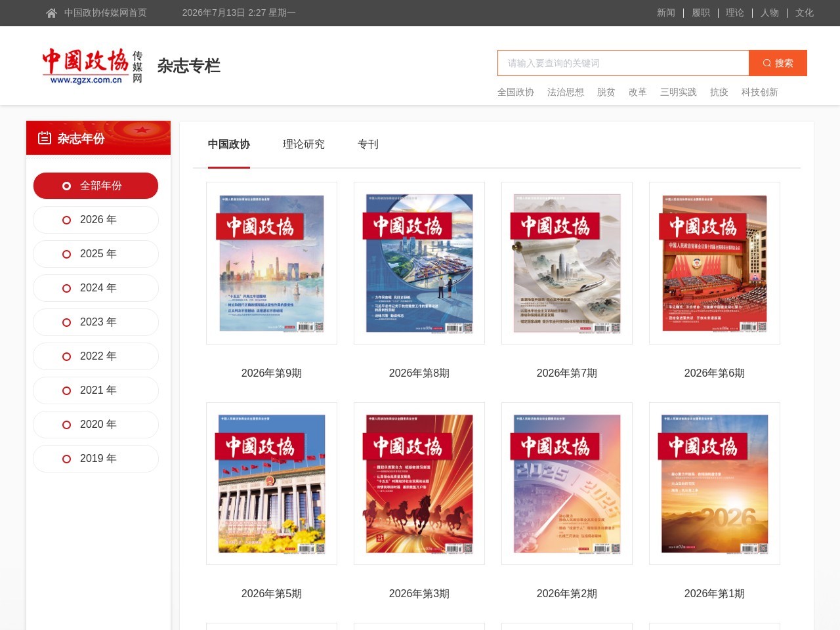This screenshot has width=840, height=630.
Task: Open the 2026年第8期 magazine cover
Action: [419, 263]
